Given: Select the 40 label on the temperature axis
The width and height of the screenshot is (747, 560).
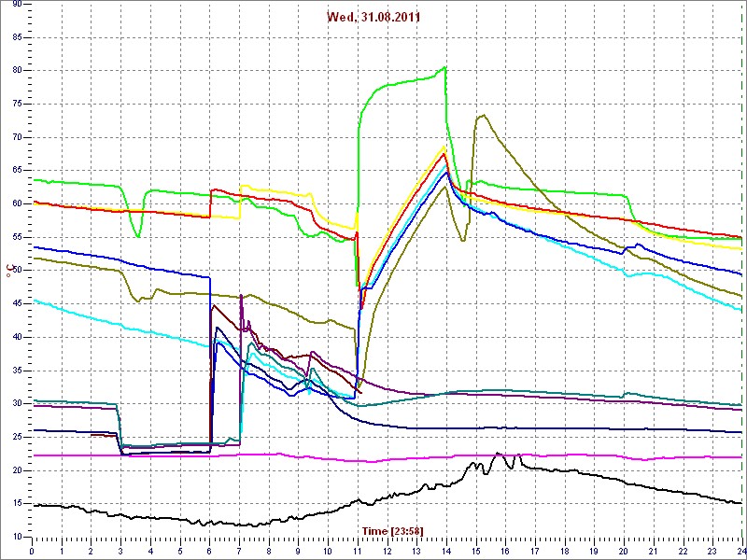Looking at the screenshot, I should pyautogui.click(x=17, y=337).
